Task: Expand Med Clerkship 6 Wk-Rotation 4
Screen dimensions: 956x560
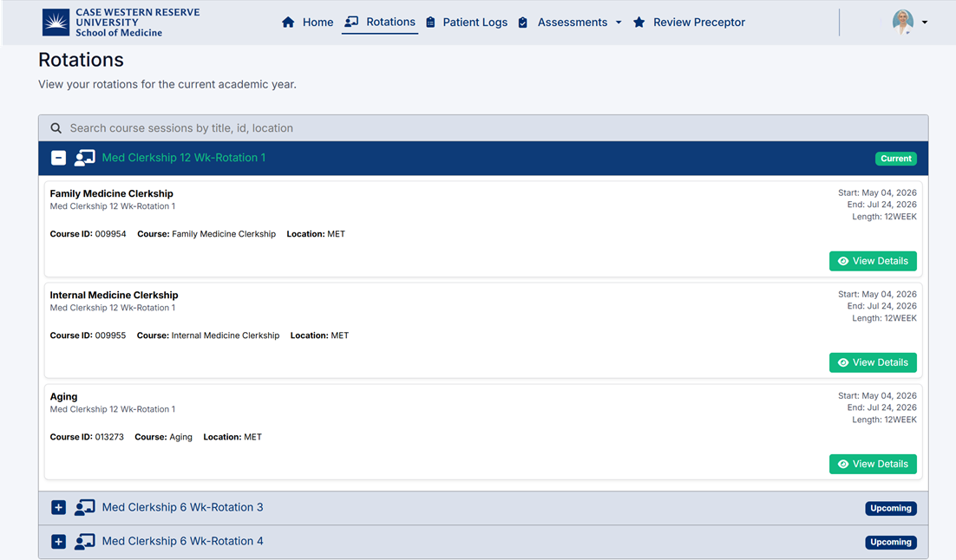Action: point(58,541)
